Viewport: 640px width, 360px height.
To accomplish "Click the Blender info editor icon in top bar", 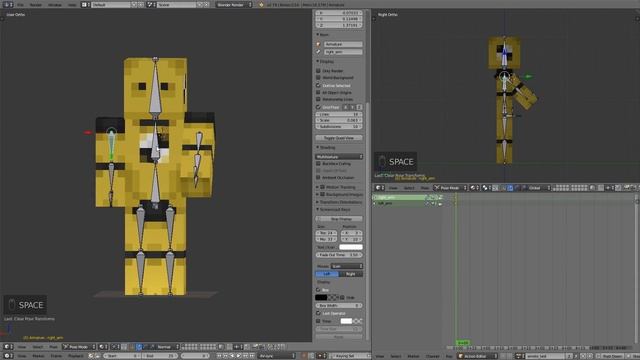I will coord(7,4).
